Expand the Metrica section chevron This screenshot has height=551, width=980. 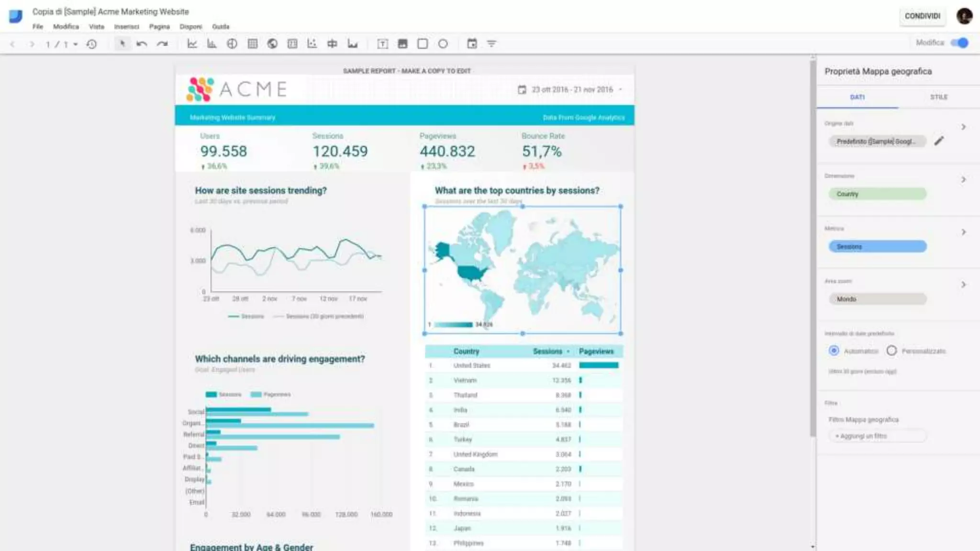point(963,232)
